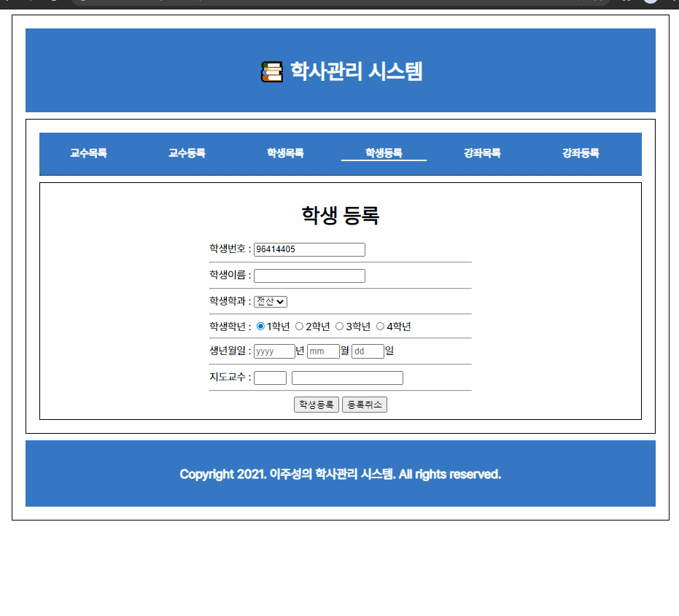Open the 교수등록 menu tab
The width and height of the screenshot is (679, 616).
[x=187, y=153]
